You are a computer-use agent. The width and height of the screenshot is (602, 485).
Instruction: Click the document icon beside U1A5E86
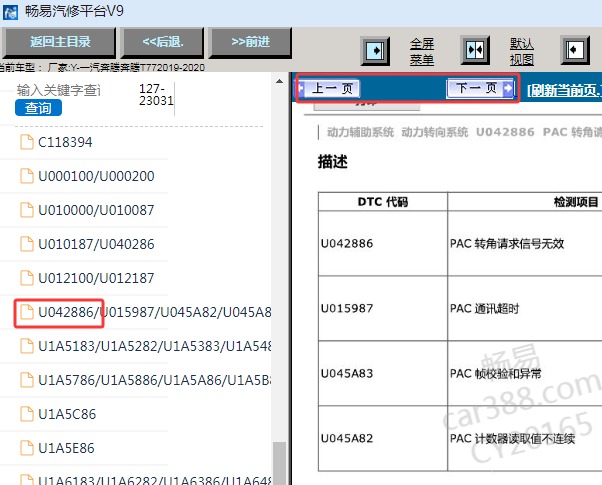click(26, 448)
